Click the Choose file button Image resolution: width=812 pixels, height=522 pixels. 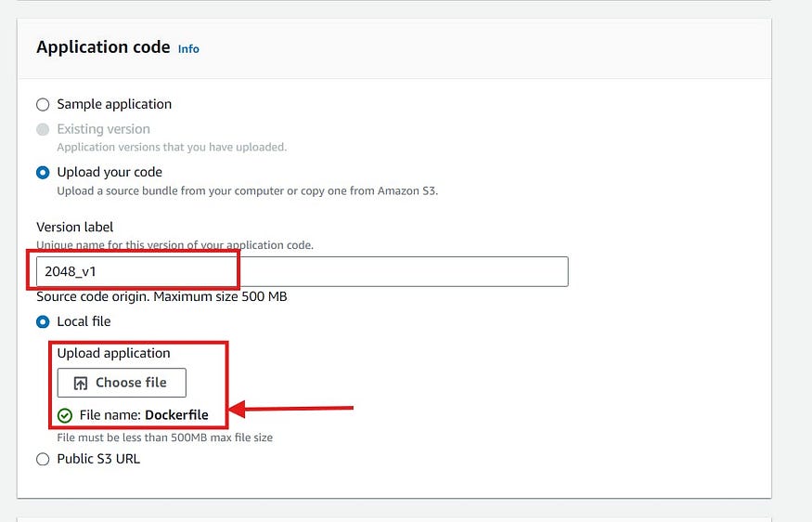click(x=122, y=383)
